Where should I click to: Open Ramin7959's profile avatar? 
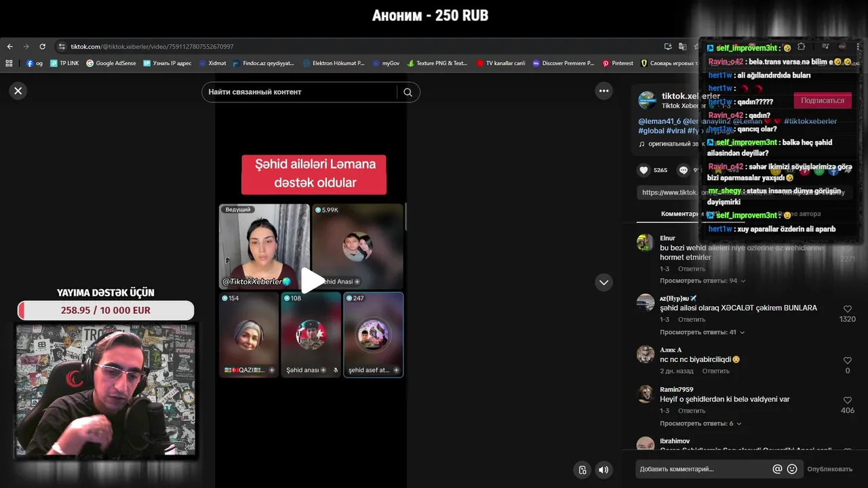pyautogui.click(x=646, y=394)
